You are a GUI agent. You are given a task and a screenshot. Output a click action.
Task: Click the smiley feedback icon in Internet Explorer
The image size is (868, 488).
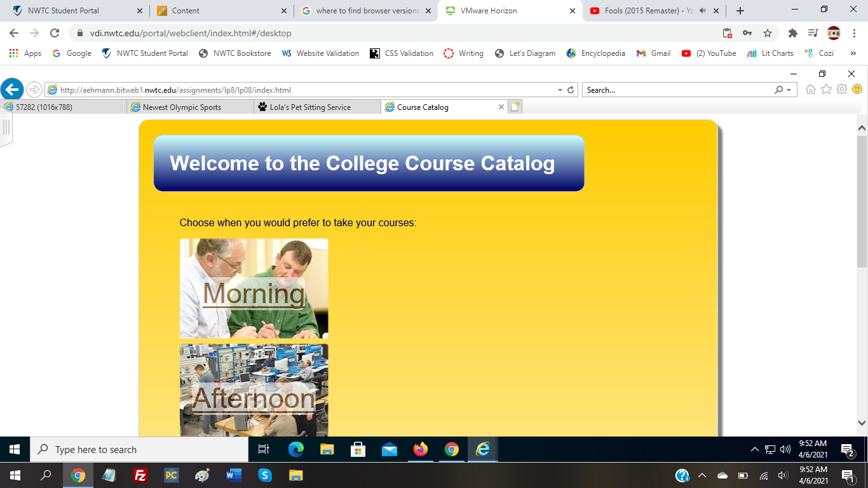(x=857, y=90)
